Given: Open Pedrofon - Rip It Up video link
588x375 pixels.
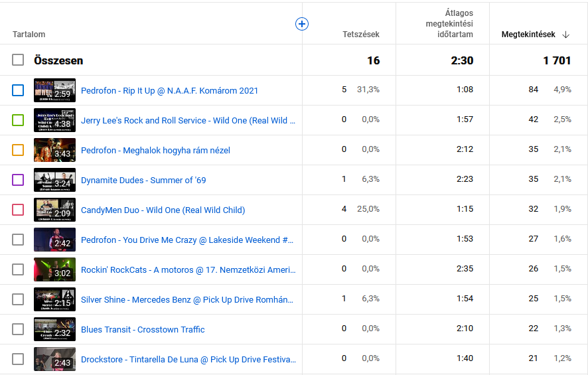Looking at the screenshot, I should point(169,90).
